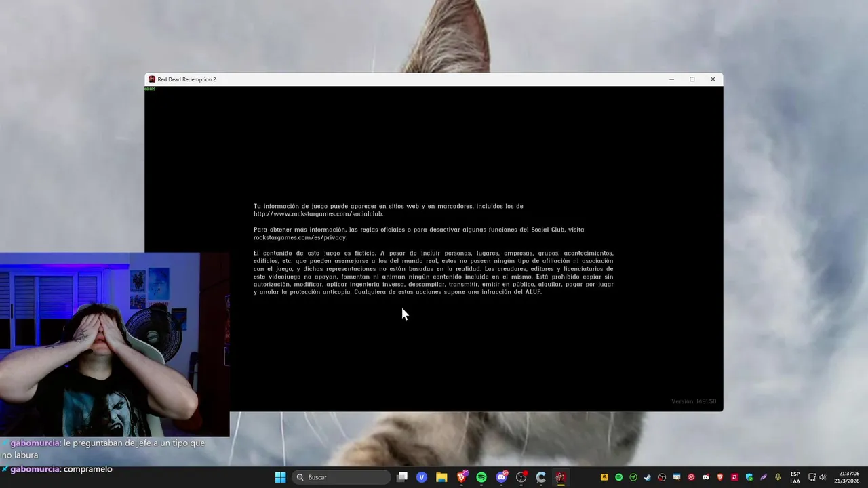Open the C-shaped app icon in taskbar
The height and width of the screenshot is (488, 868).
tap(541, 477)
